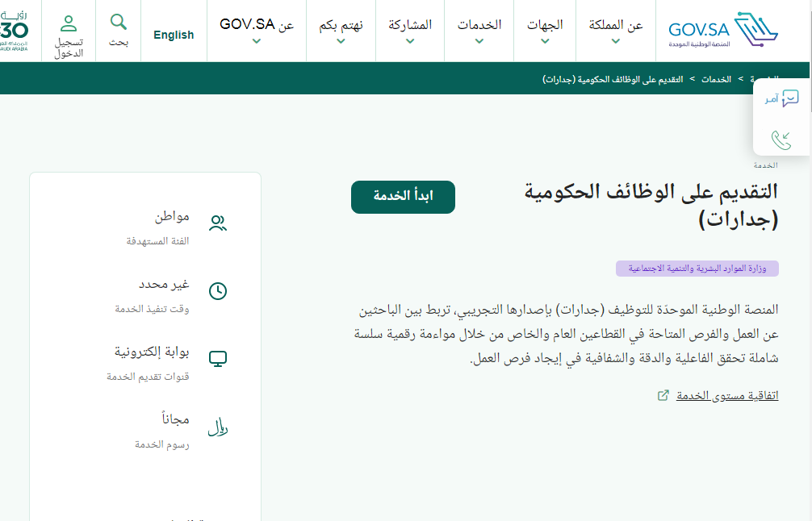Switch language to English
Screen dimensions: 812x521
click(174, 35)
